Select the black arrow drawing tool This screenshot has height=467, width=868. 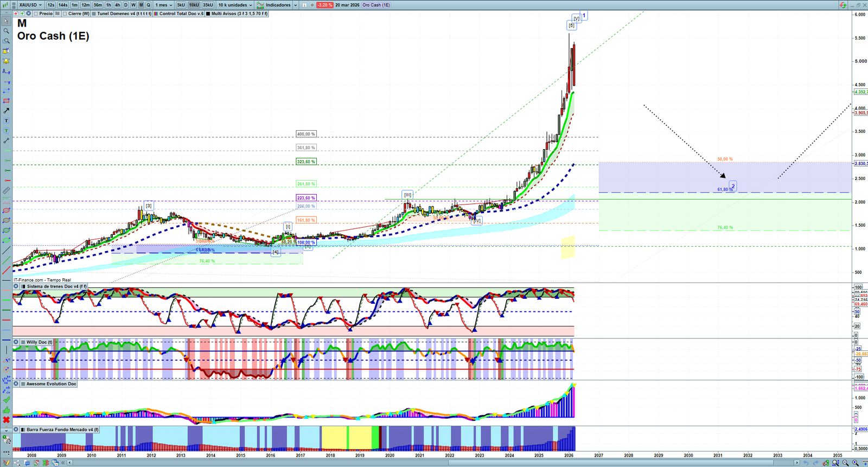[x=7, y=111]
